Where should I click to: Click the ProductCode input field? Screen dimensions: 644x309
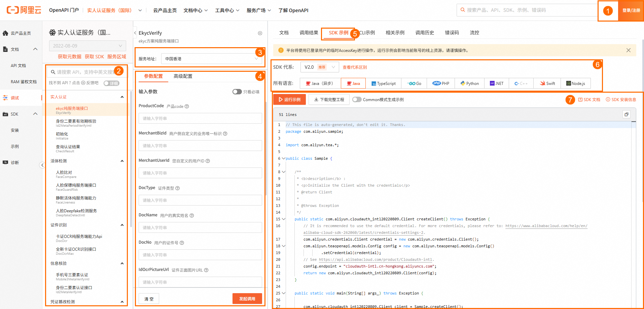pos(200,118)
